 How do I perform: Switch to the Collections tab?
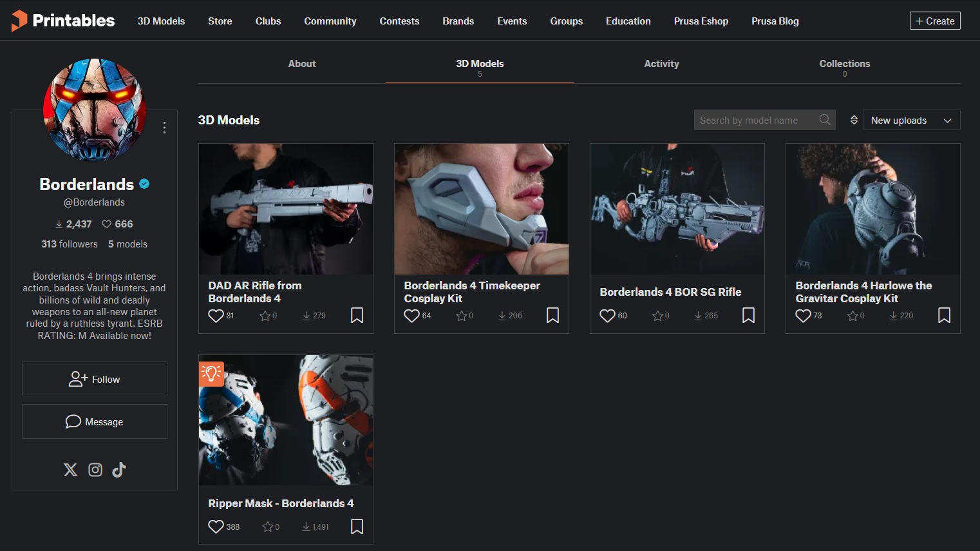[x=844, y=64]
